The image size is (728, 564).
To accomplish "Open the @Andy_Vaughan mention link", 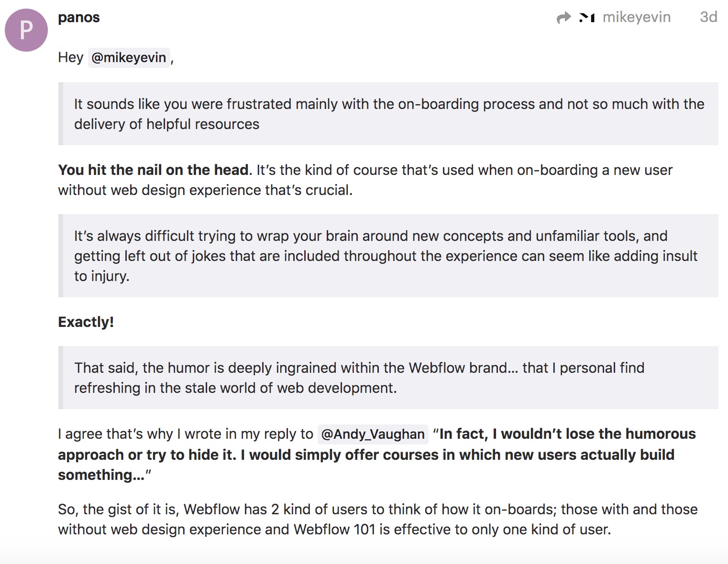I will click(x=373, y=434).
